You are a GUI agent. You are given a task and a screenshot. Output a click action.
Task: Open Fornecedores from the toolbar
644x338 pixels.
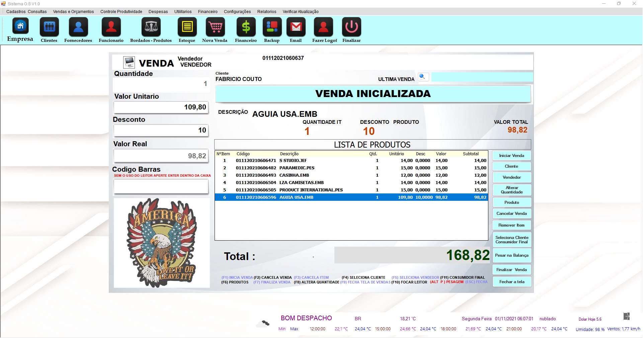[78, 27]
